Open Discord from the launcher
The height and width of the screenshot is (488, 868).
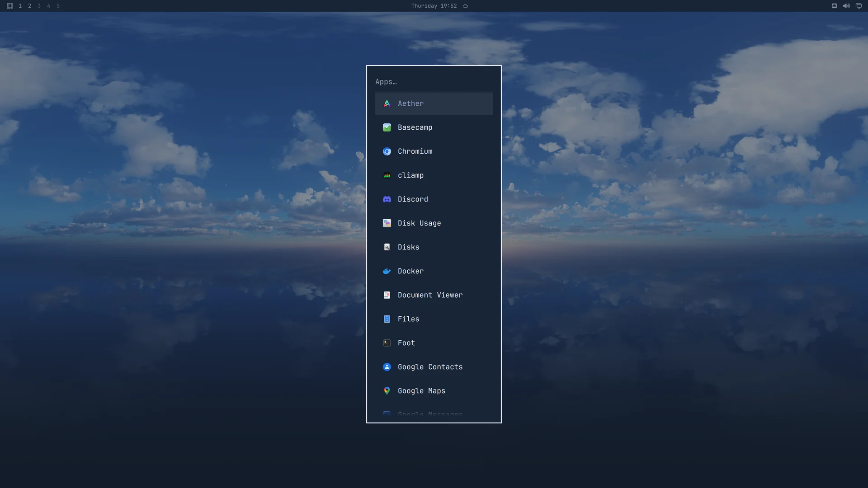tap(434, 199)
